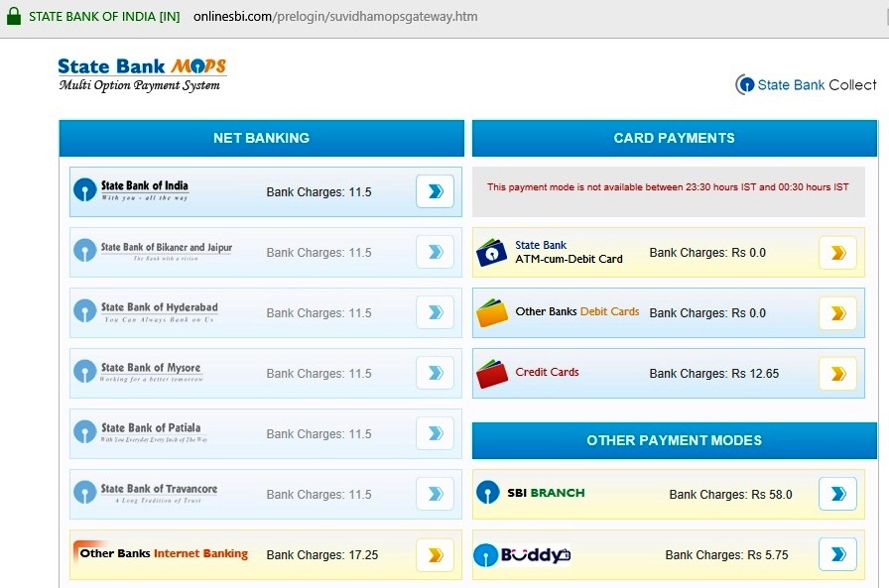Open the State Bank Collect link
Screen dimensions: 889x588
pos(806,85)
